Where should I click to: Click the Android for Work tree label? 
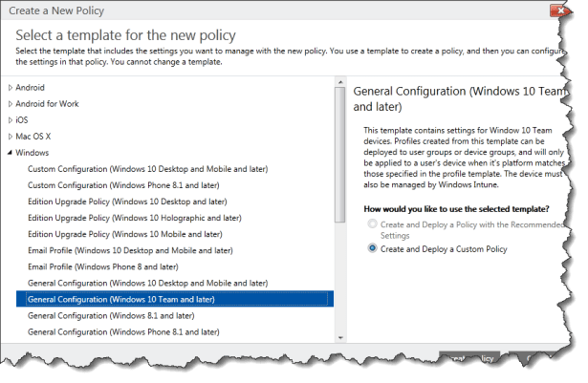pos(47,104)
